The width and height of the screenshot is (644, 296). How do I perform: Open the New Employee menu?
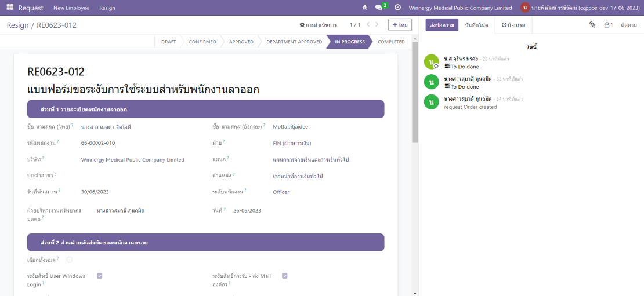[71, 8]
